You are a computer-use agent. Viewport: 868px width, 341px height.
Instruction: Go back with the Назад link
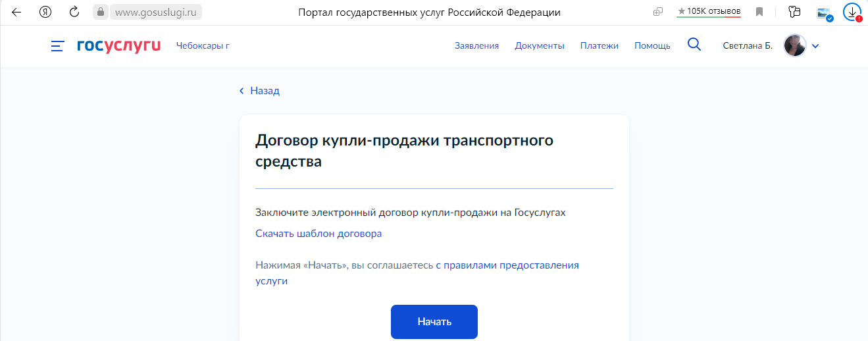pos(259,91)
